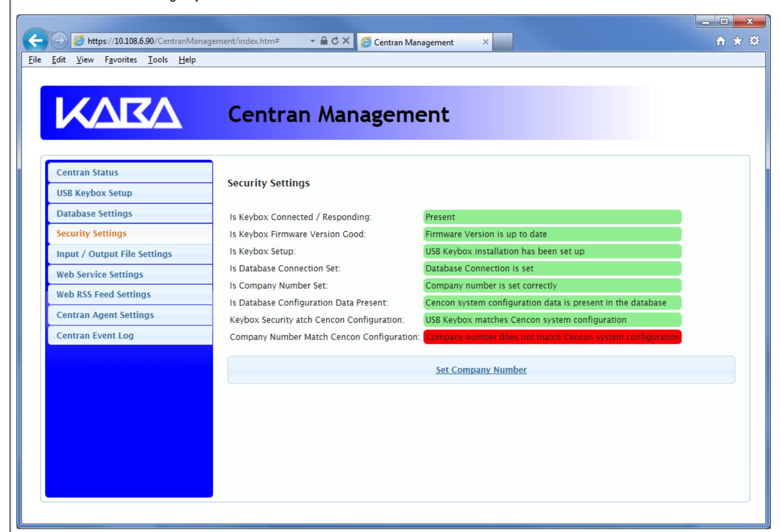Click 'USB Keybox installation has been set up'
The width and height of the screenshot is (780, 532).
point(552,251)
